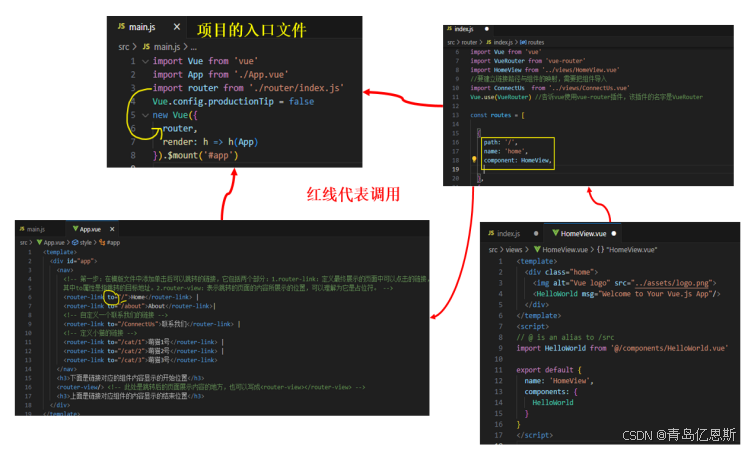Screen dimensions: 748x449
Task: Click the "name: 'home'" line in routes
Action: 506,151
